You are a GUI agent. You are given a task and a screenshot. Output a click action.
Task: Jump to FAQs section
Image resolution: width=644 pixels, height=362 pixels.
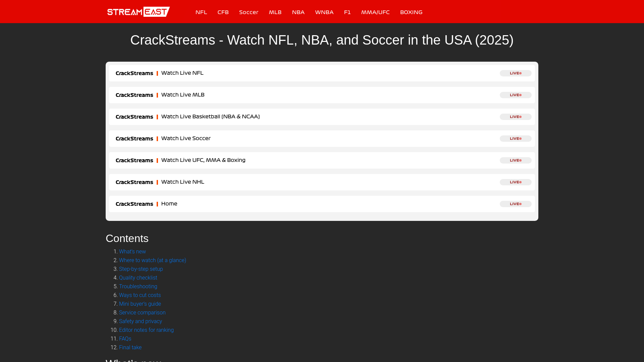click(125, 339)
